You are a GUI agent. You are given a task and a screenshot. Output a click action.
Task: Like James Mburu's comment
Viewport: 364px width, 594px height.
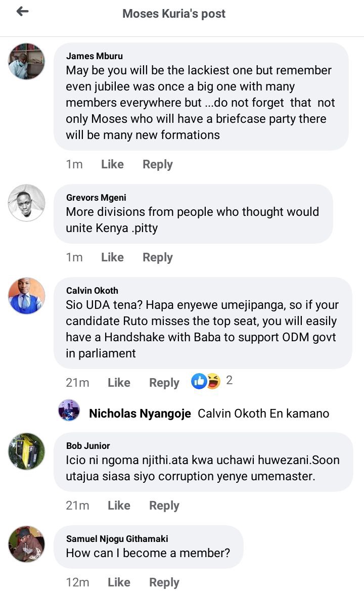112,164
